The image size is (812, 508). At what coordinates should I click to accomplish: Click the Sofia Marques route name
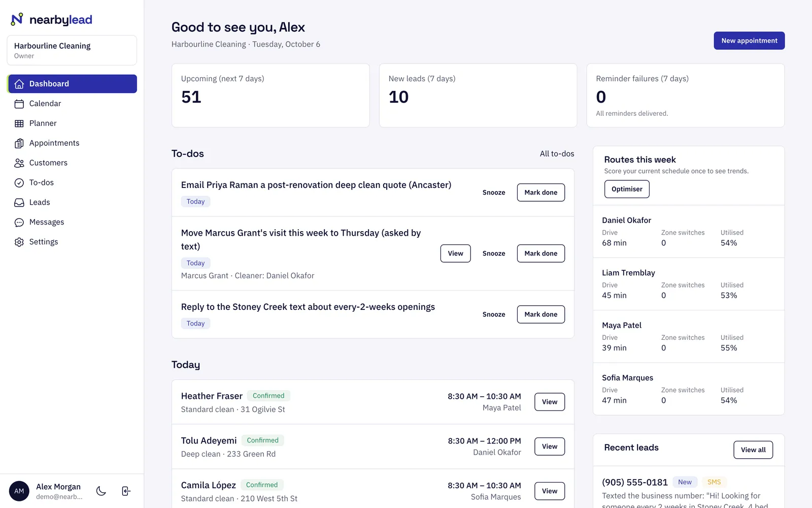coord(628,377)
